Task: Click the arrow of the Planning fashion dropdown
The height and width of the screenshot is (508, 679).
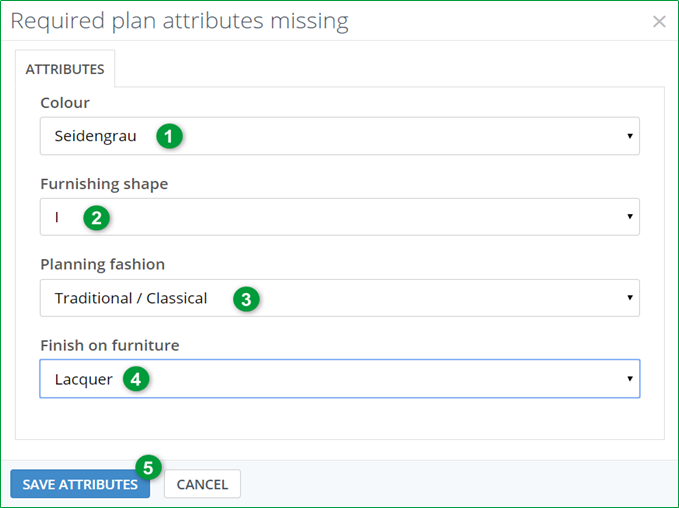Action: point(629,298)
